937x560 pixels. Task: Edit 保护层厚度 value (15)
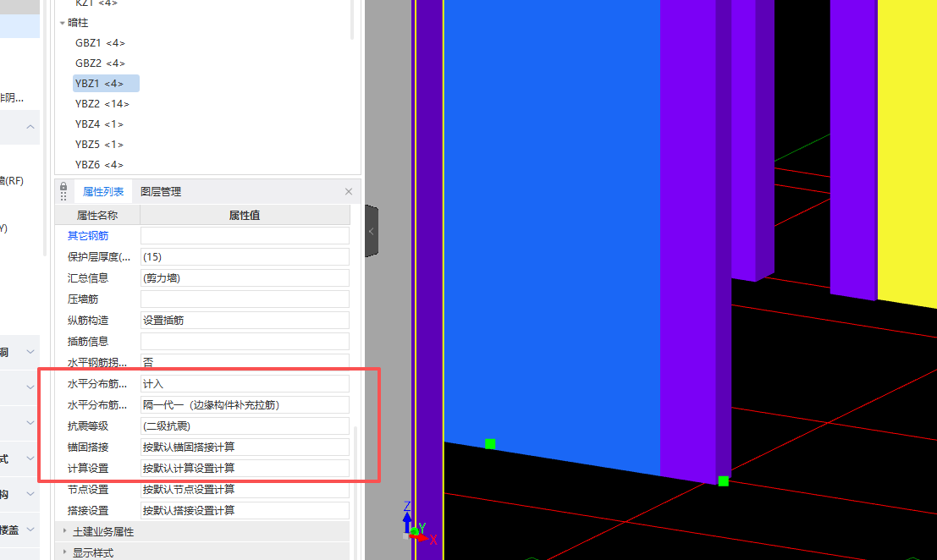245,256
